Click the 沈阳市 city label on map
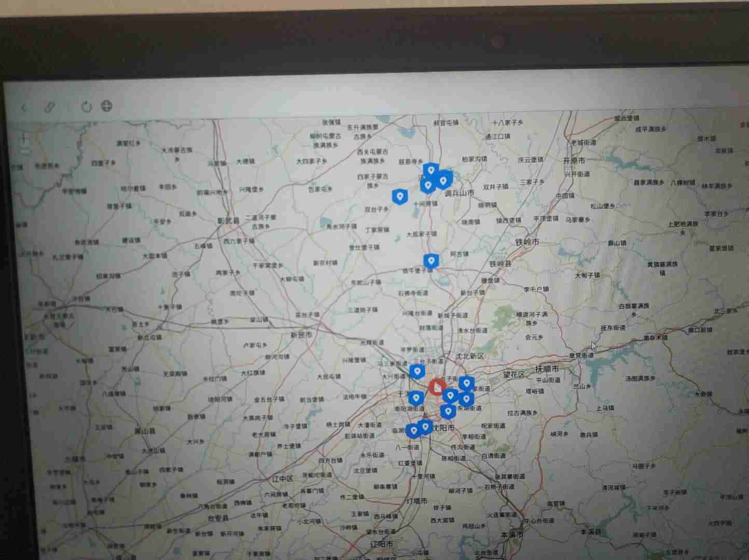The width and height of the screenshot is (749, 560). [443, 428]
